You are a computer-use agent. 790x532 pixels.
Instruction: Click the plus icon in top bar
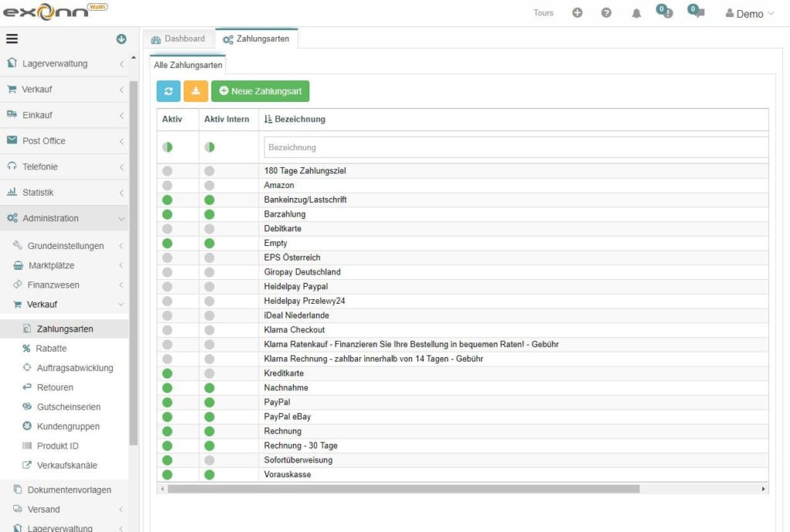pyautogui.click(x=577, y=13)
